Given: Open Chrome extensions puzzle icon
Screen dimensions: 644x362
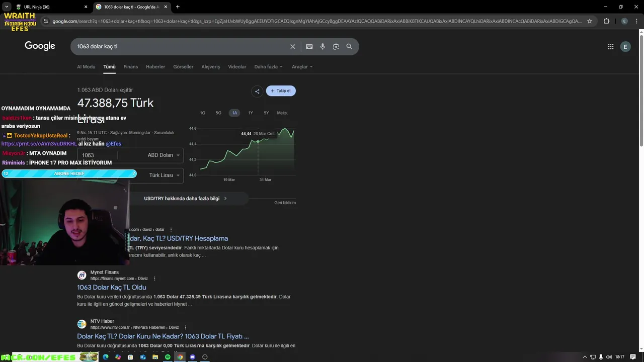Looking at the screenshot, I should [x=606, y=21].
